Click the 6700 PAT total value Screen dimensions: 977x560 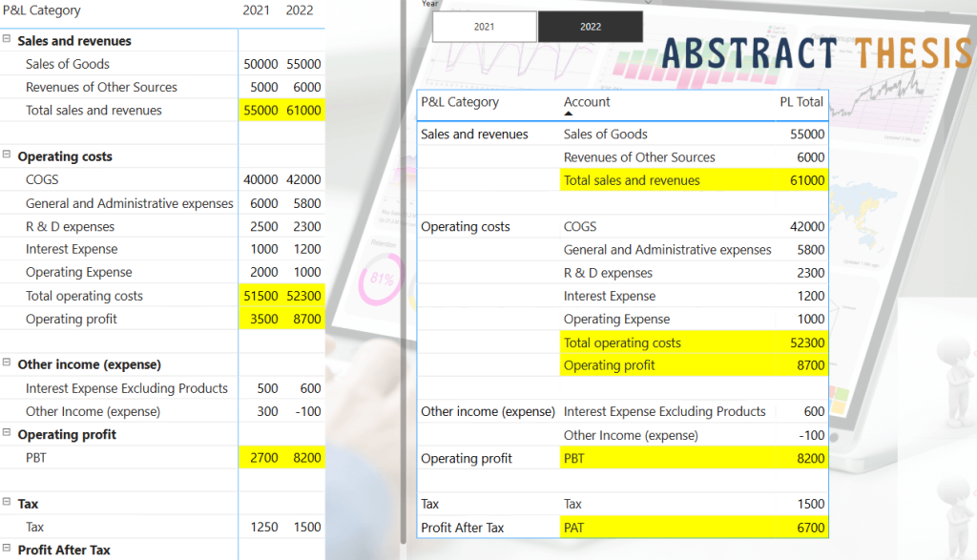pyautogui.click(x=810, y=529)
